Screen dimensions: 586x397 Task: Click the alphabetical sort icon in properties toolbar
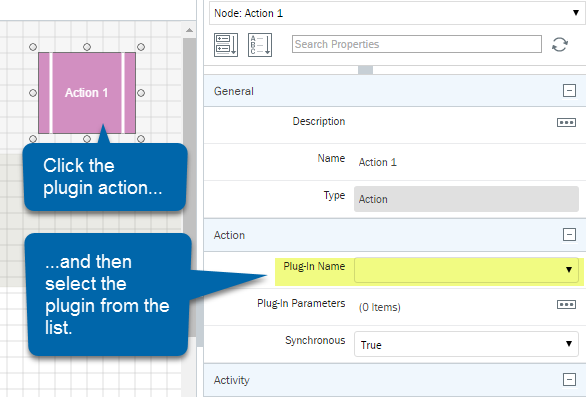(x=260, y=45)
